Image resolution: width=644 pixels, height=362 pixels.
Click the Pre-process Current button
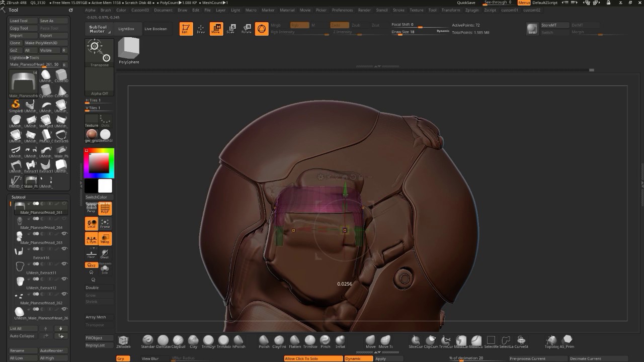click(537, 358)
